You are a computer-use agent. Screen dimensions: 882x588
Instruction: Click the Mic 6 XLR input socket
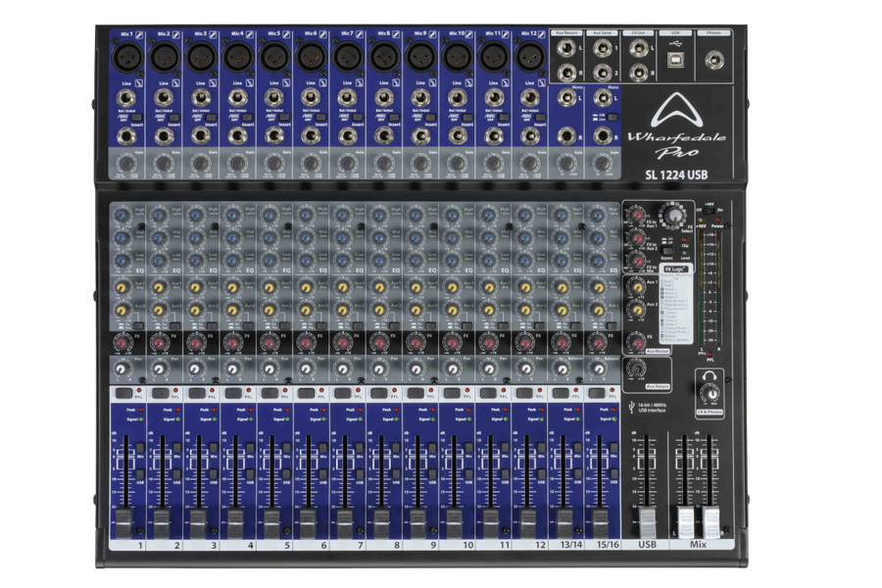[311, 58]
